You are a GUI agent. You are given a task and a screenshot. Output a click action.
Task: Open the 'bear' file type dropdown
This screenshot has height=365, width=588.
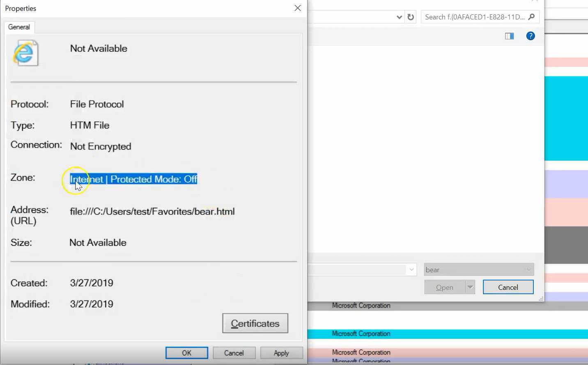click(479, 270)
